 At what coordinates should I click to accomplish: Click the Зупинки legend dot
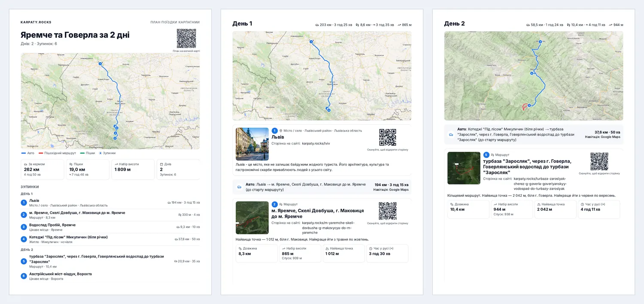(x=100, y=153)
